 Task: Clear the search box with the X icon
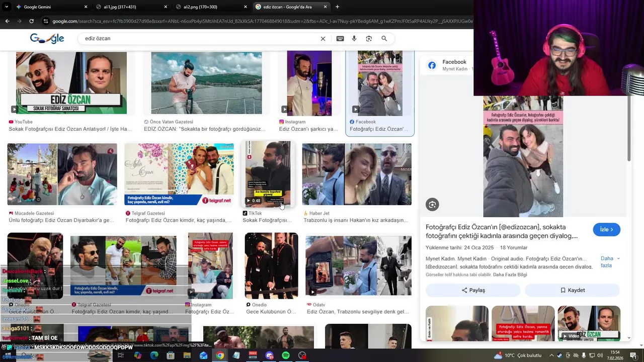[x=323, y=39]
